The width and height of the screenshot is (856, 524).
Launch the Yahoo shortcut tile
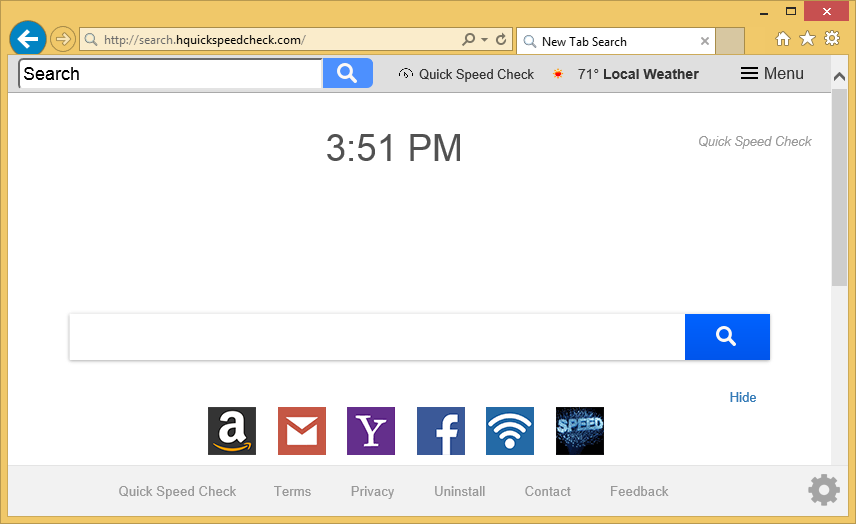pyautogui.click(x=371, y=431)
